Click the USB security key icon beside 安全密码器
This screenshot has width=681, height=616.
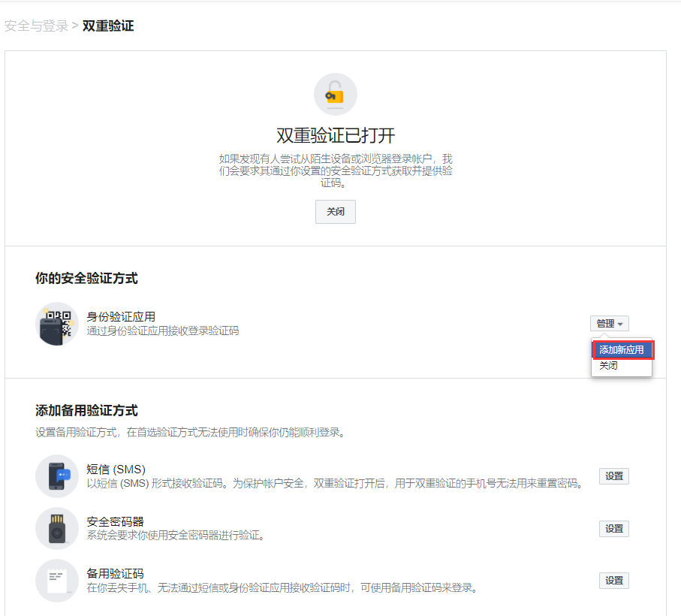56,528
